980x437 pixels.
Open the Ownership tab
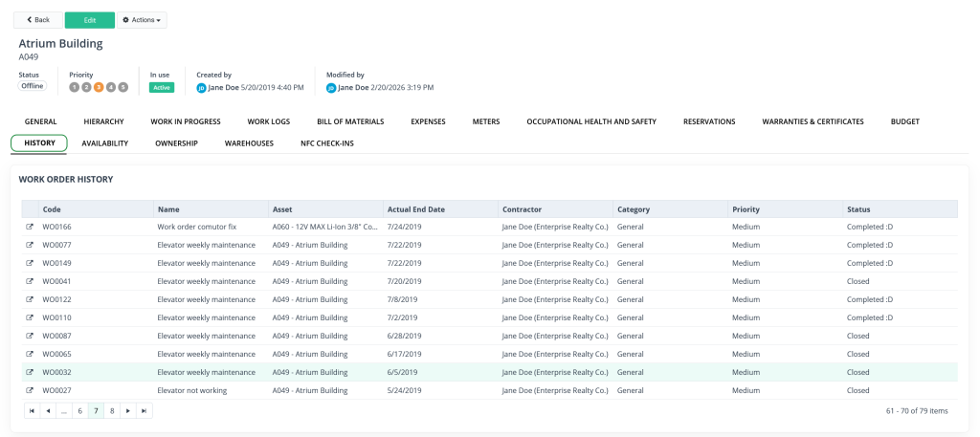(x=176, y=143)
